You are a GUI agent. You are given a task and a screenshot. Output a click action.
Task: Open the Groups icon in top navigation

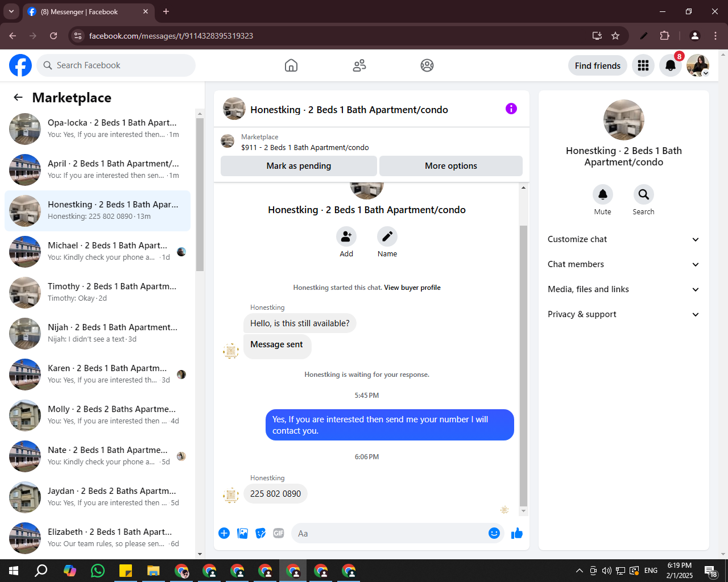(427, 65)
